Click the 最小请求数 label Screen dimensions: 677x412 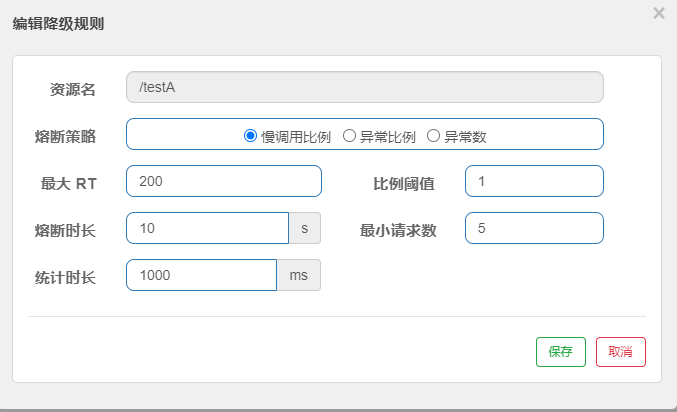(398, 230)
